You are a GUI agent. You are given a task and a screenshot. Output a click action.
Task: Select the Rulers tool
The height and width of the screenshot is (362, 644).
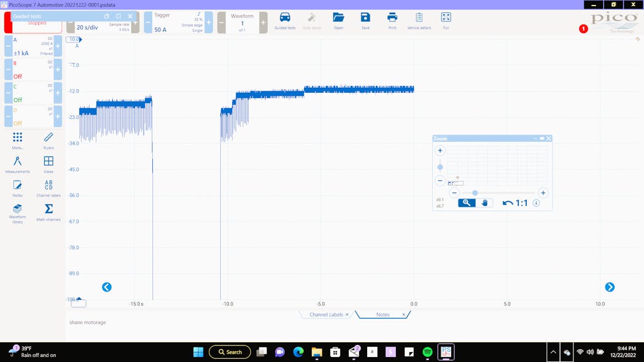(x=48, y=140)
